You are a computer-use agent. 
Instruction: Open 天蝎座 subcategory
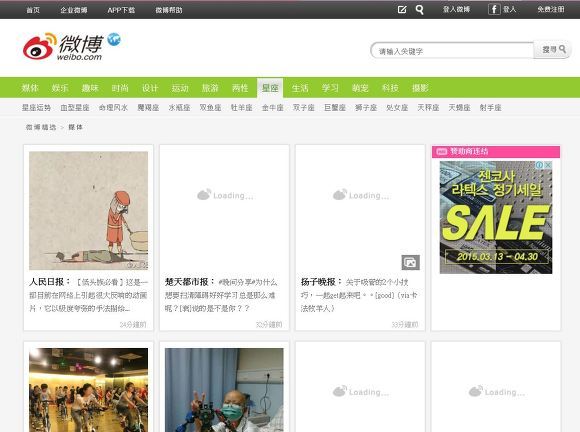coord(459,108)
